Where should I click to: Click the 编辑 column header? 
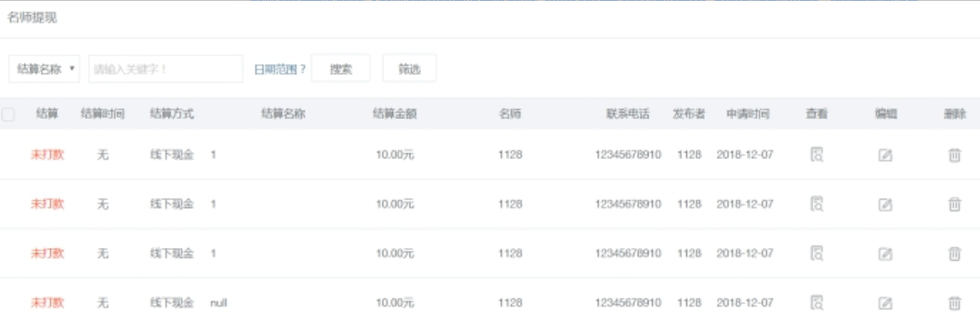(886, 114)
